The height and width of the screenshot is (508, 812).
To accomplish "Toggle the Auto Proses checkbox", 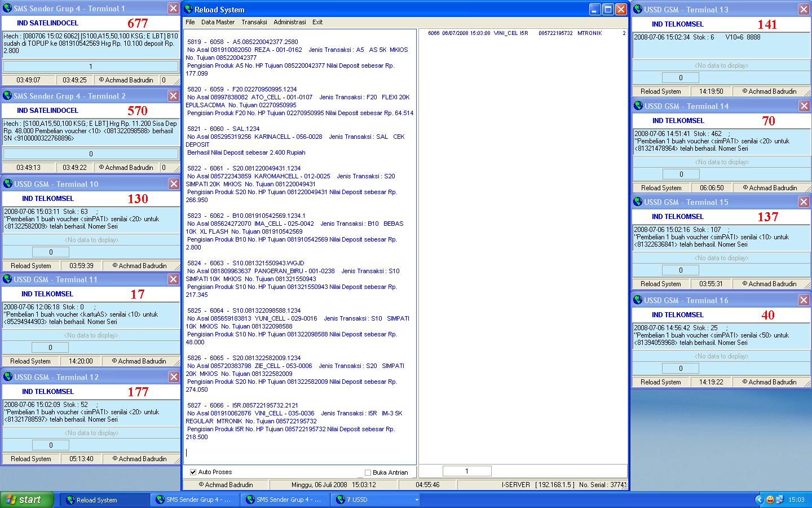I will pos(193,472).
